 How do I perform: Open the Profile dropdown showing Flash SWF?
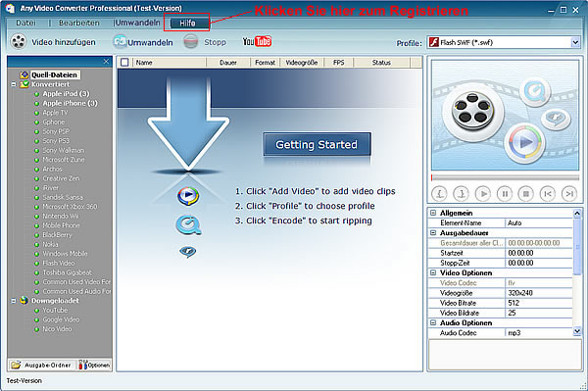[x=504, y=42]
